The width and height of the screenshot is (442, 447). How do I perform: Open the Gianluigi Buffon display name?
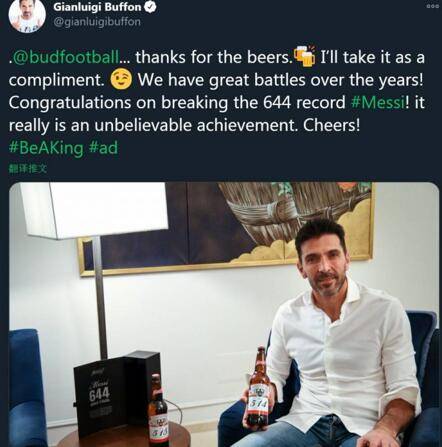point(98,7)
